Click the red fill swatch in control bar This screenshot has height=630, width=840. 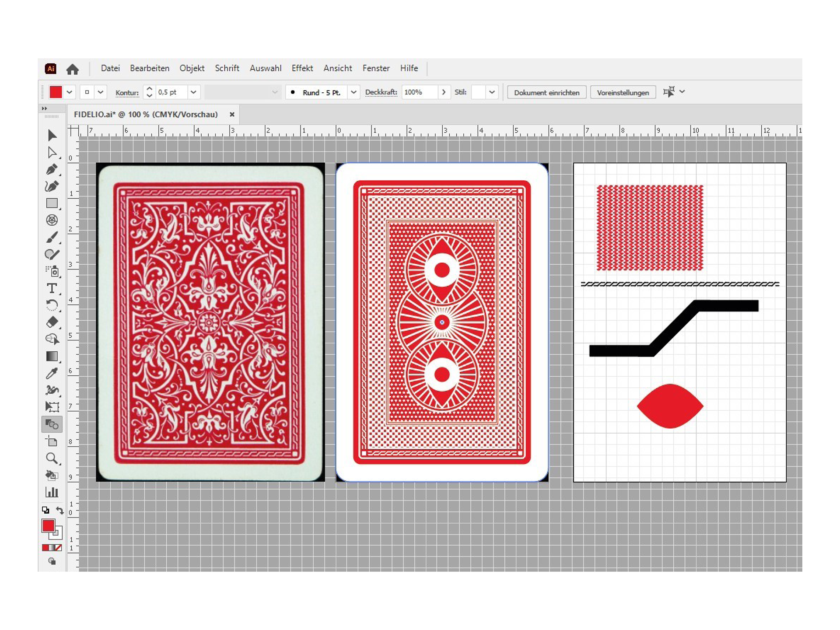(x=56, y=92)
